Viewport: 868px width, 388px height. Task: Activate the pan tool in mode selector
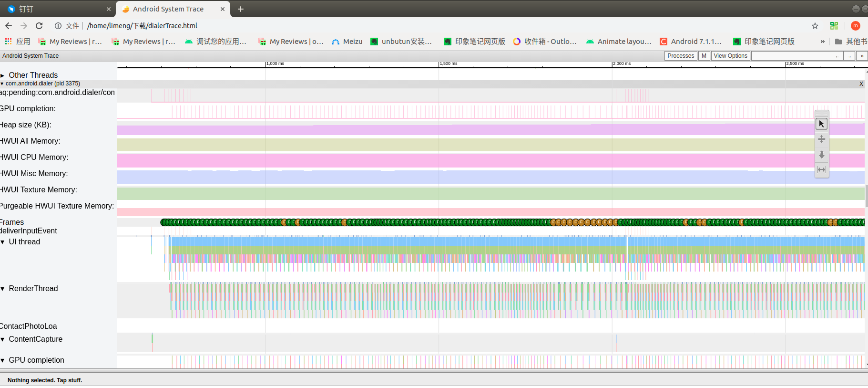coord(821,139)
